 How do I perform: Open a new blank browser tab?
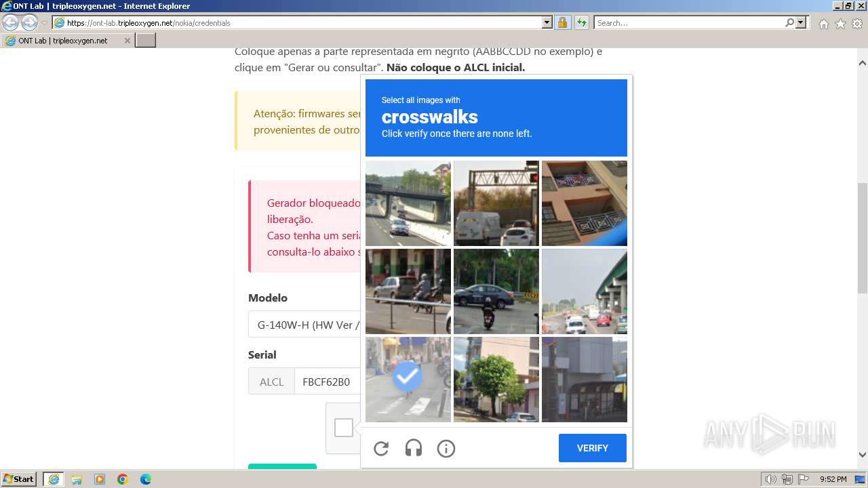[146, 41]
